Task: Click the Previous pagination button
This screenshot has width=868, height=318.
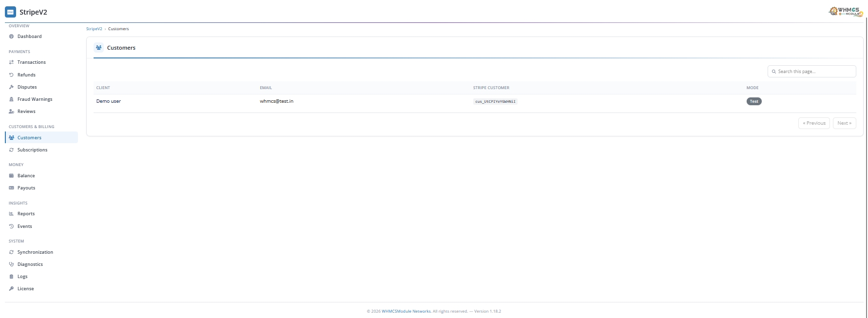Action: (814, 123)
